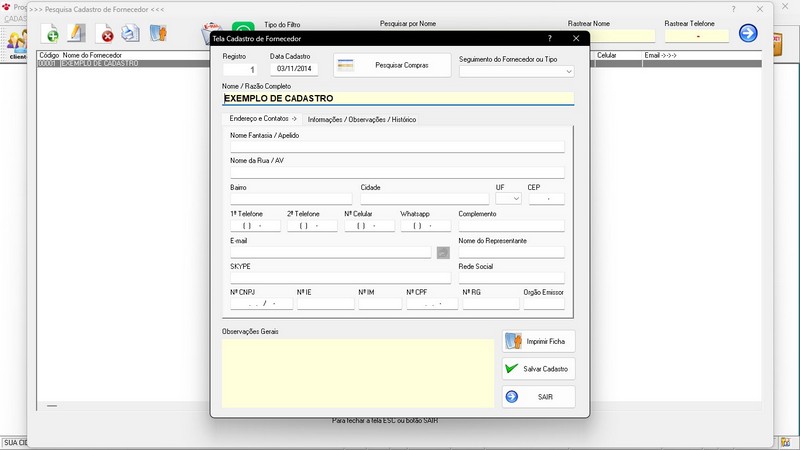The image size is (800, 450).
Task: Click the Salvar Cadastro button
Action: 538,369
